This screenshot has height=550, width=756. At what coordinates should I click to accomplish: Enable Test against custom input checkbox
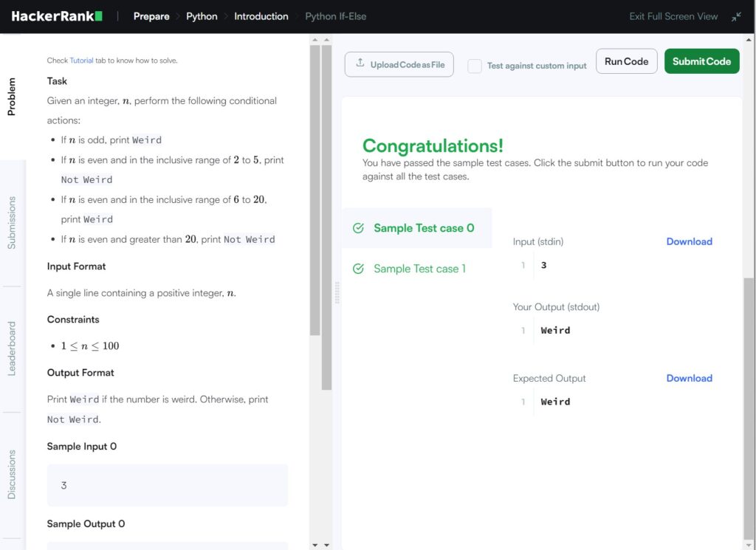pyautogui.click(x=475, y=66)
